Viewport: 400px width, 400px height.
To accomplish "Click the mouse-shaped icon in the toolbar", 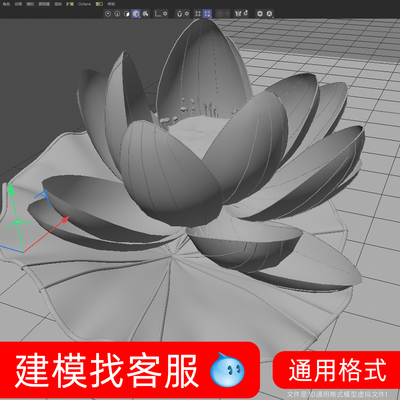I will (179, 14).
